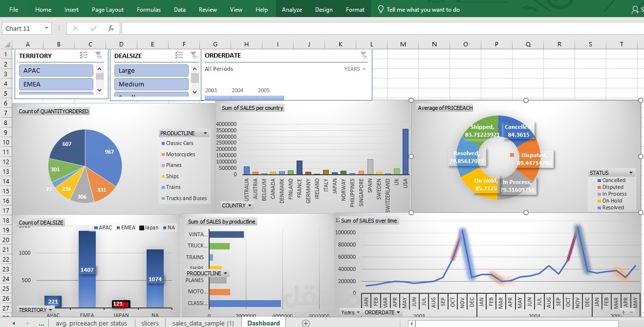Screen dimensions: 644x327
Task: Open PRODUCTLINE field button on bar chart
Action: (207, 273)
